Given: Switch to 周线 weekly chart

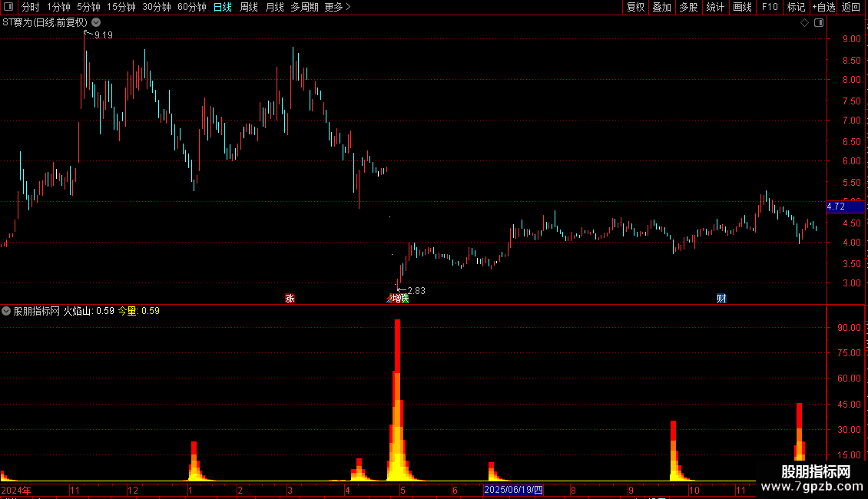Looking at the screenshot, I should click(249, 7).
